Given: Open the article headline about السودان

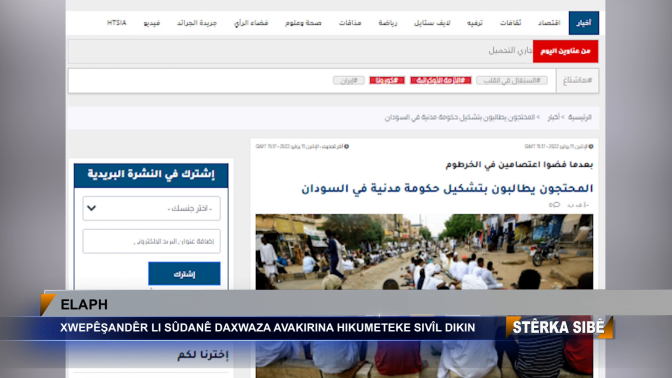Looking at the screenshot, I should coord(447,188).
